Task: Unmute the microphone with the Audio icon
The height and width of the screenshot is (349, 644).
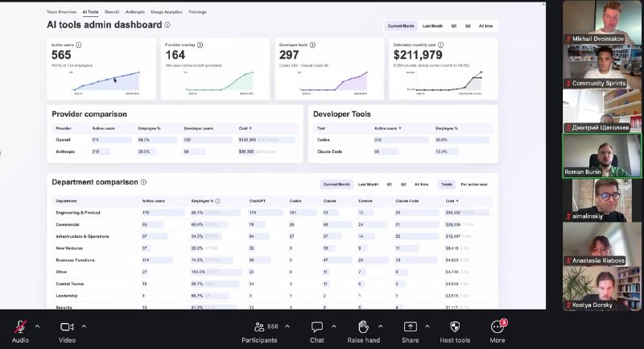Action: (x=20, y=326)
